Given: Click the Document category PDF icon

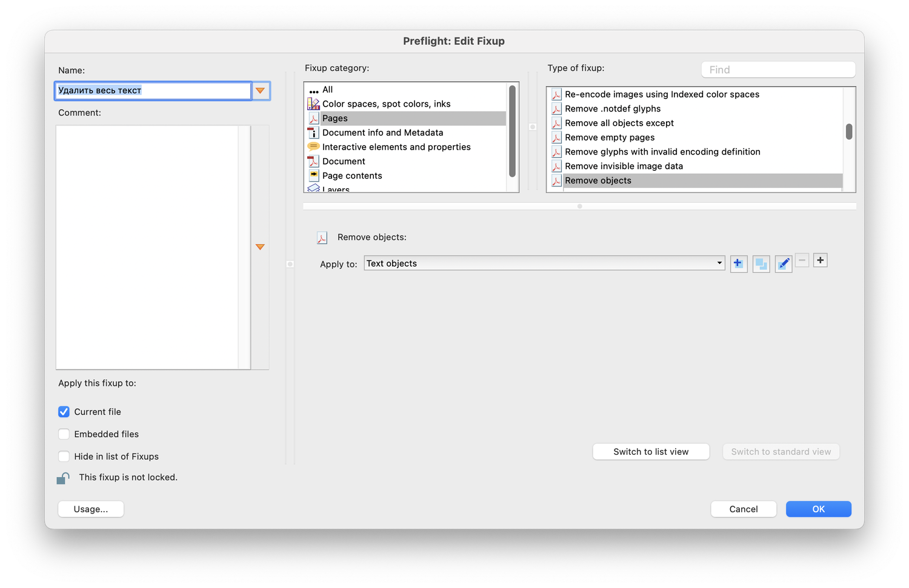Looking at the screenshot, I should [x=313, y=162].
